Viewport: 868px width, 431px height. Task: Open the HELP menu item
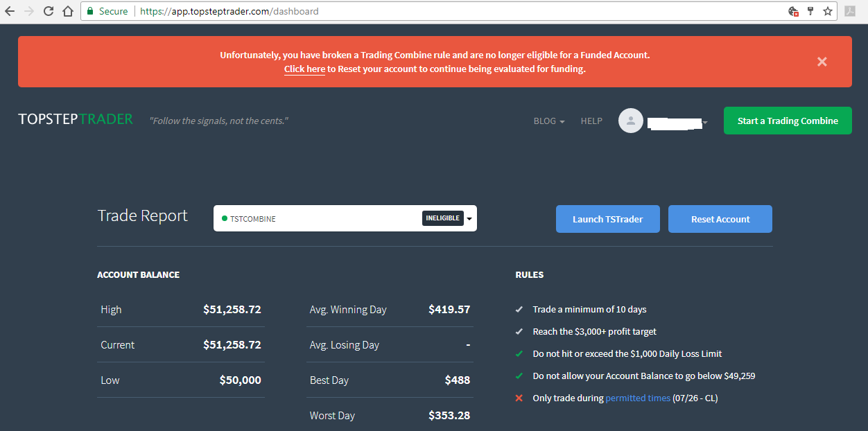(591, 121)
